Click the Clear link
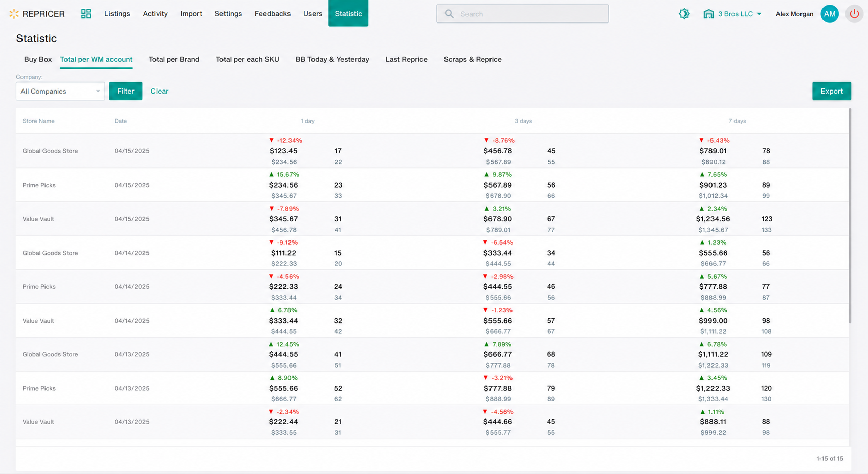Viewport: 868px width, 474px height. pyautogui.click(x=160, y=91)
